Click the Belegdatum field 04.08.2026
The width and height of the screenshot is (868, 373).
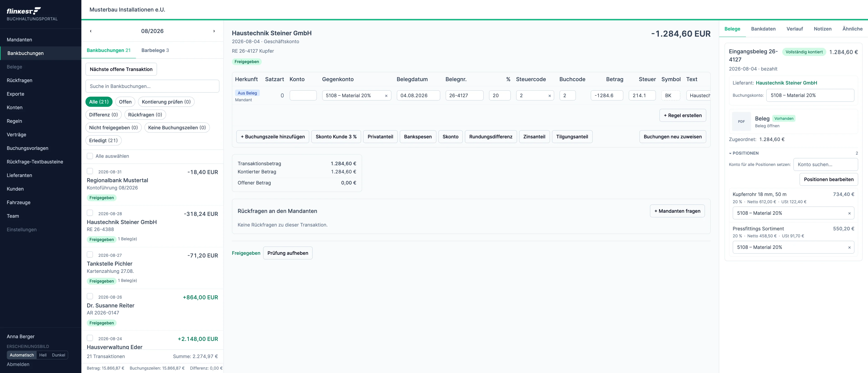tap(418, 96)
